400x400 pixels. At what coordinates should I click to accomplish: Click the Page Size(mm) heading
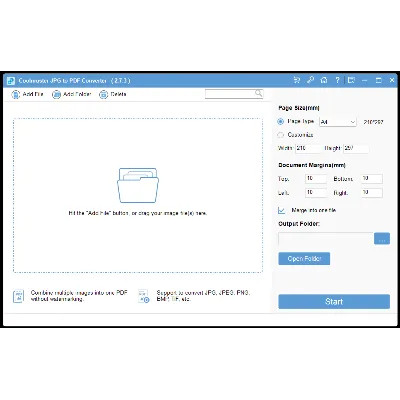(x=299, y=108)
